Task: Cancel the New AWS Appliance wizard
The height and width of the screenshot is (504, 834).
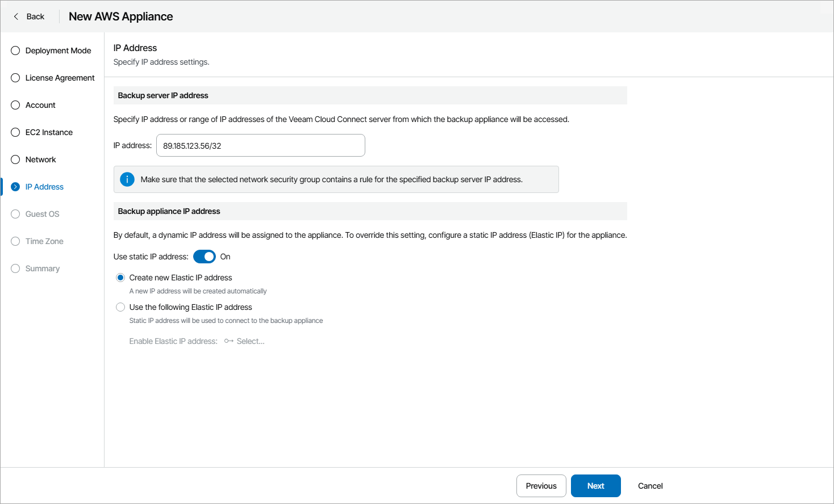Action: tap(650, 486)
